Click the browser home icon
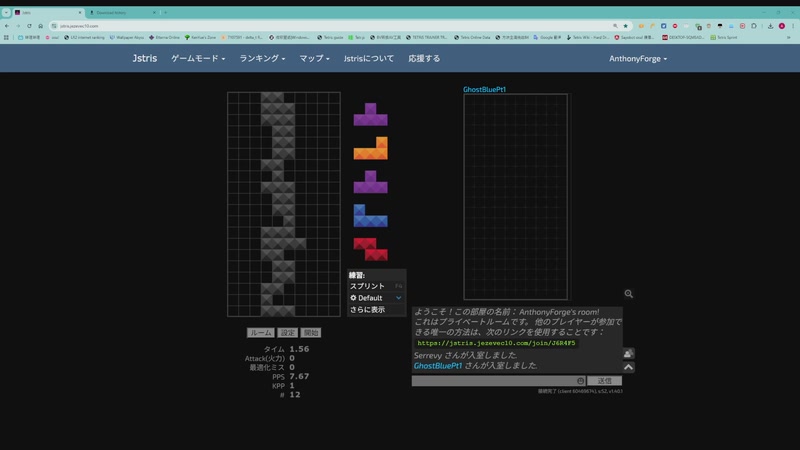 [40, 26]
